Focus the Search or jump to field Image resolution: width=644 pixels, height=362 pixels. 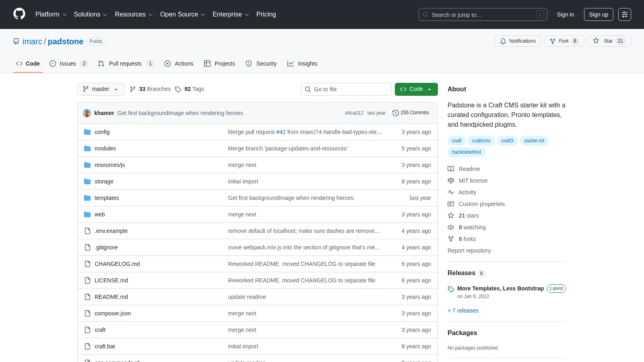coord(483,14)
